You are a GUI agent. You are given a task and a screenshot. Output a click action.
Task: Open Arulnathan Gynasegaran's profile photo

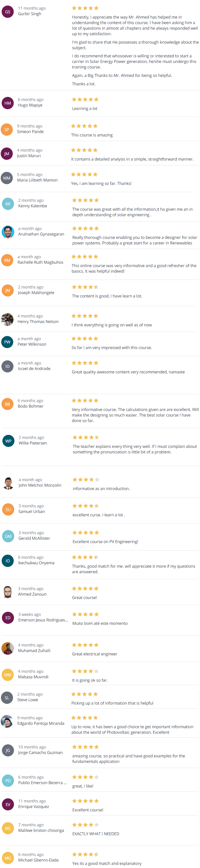click(8, 232)
